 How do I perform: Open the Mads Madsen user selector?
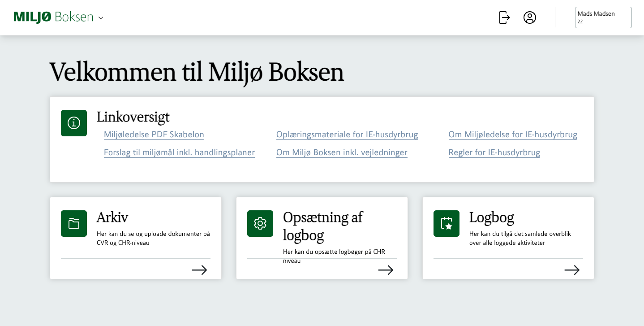(x=603, y=17)
